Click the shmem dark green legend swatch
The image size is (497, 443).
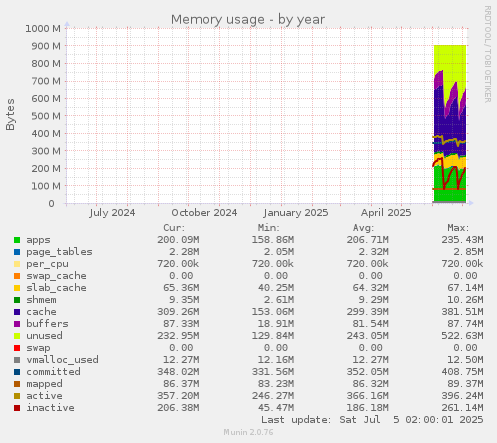tap(17, 300)
